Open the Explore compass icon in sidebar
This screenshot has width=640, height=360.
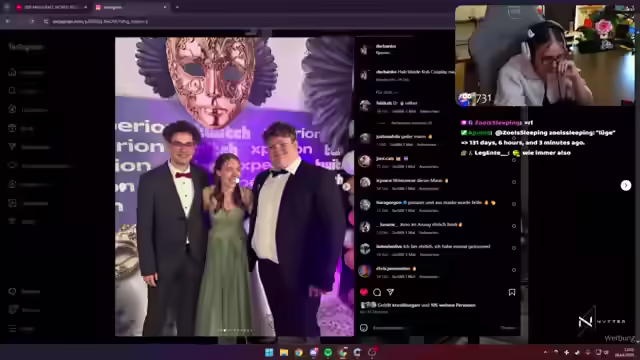(x=12, y=109)
